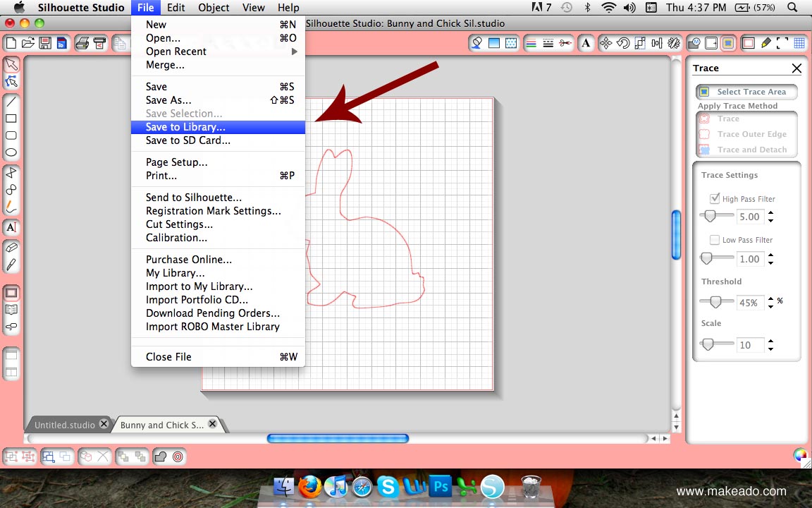Click the Save floppy disk icon

45,43
